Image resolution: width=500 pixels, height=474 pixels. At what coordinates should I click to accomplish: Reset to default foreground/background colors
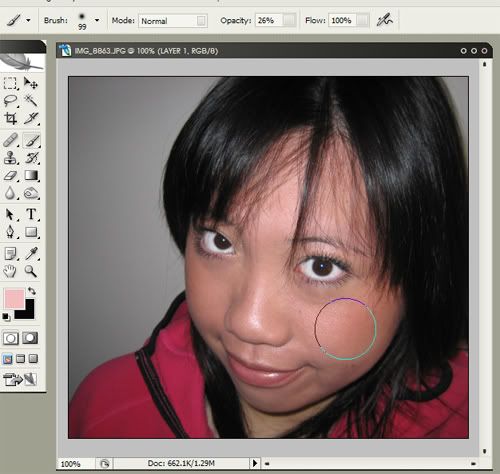tap(6, 317)
